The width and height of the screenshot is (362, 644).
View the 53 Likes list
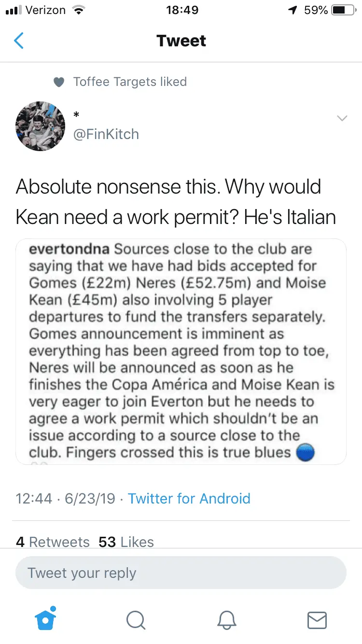(x=126, y=542)
